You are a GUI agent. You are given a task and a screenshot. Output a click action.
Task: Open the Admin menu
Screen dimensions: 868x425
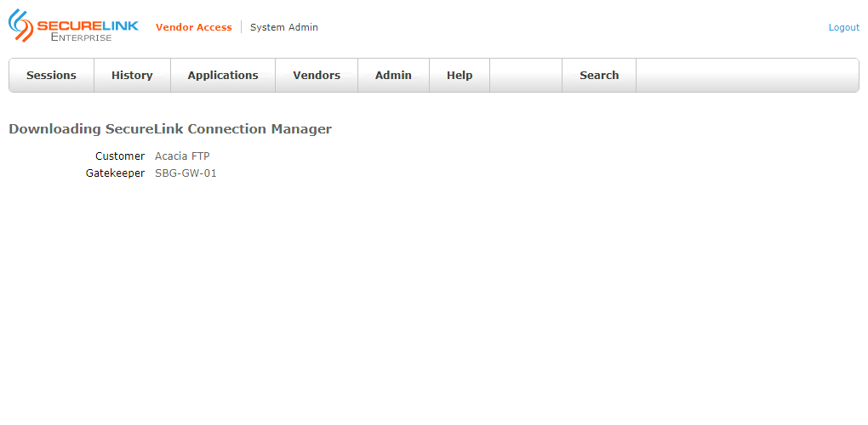click(x=393, y=76)
